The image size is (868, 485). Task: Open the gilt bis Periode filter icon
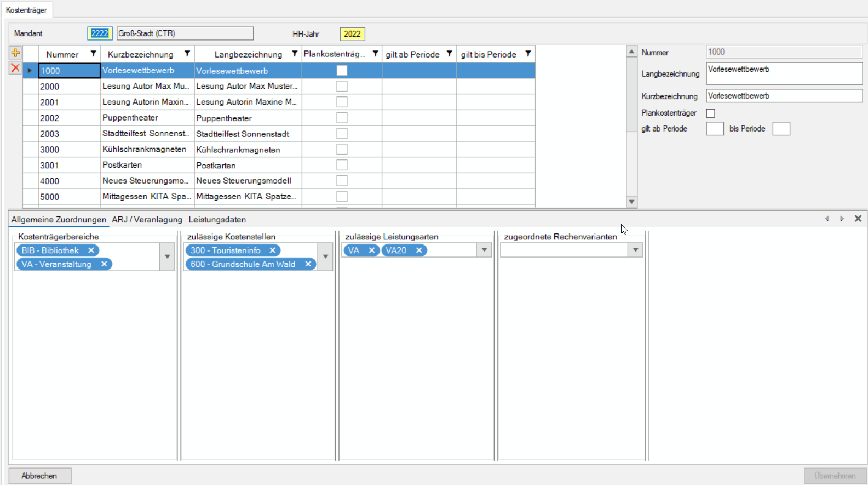(x=528, y=54)
